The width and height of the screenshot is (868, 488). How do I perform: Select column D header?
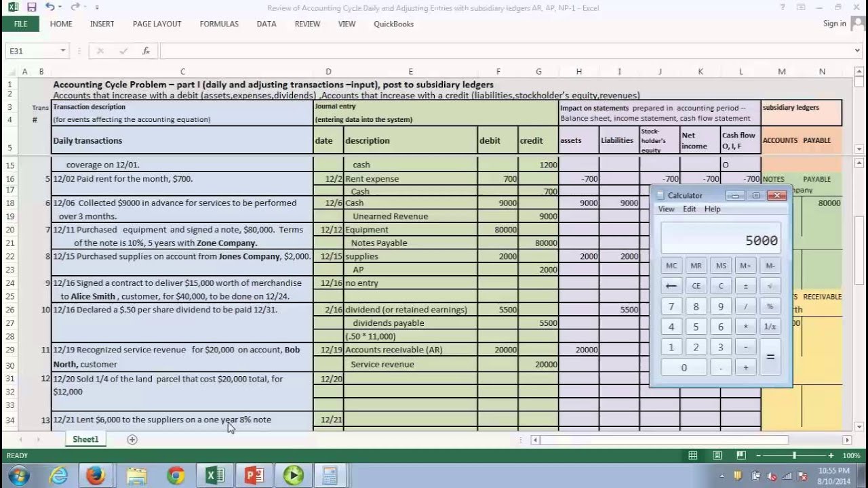[x=328, y=71]
